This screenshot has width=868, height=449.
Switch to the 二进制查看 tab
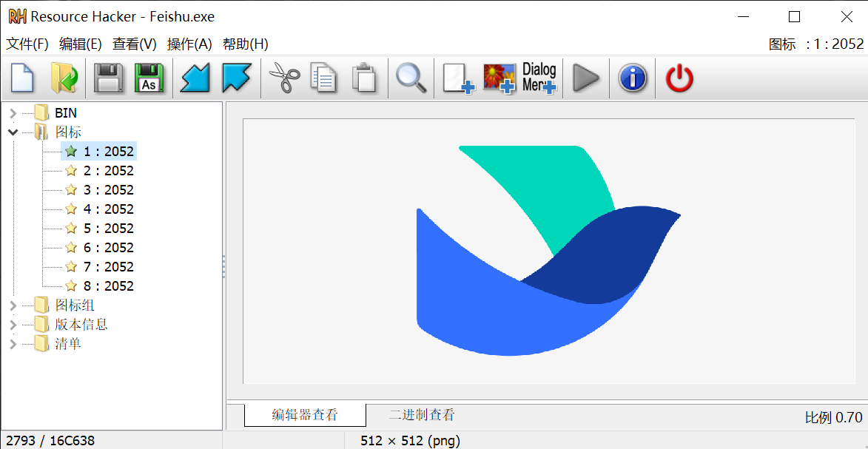tap(422, 415)
